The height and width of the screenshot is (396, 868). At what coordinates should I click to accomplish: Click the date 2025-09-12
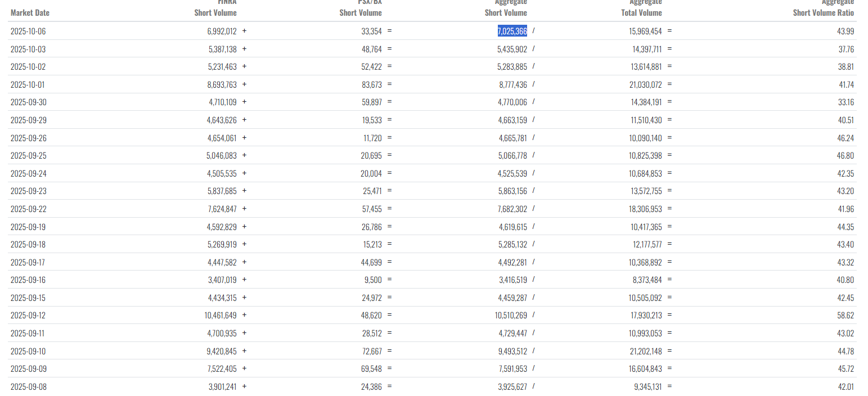click(28, 316)
